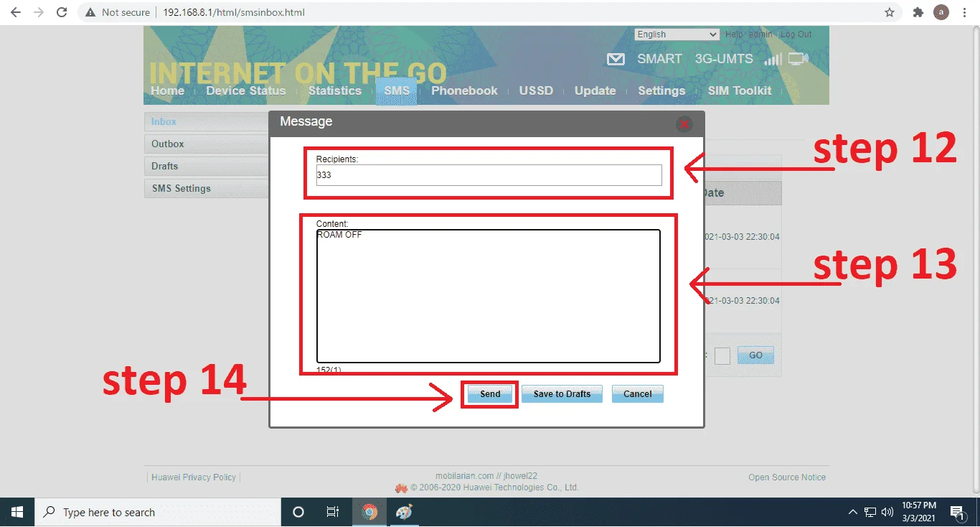The height and width of the screenshot is (527, 980).
Task: Click the browser address bar URL
Action: coord(234,12)
